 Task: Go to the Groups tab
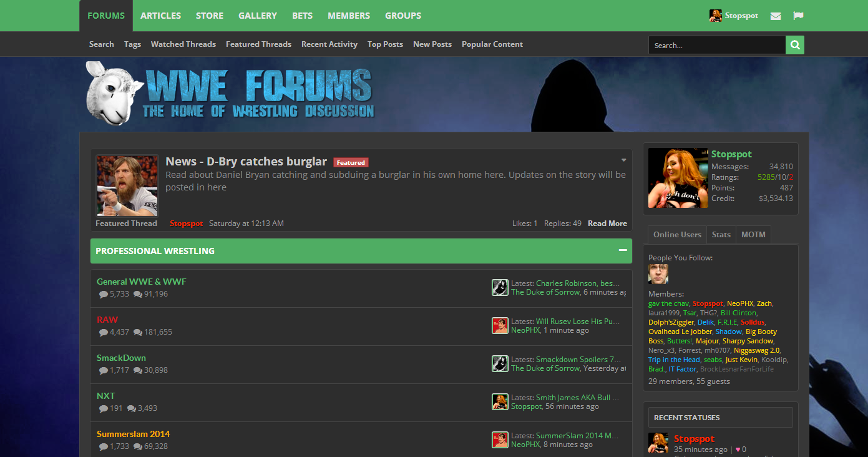tap(403, 16)
